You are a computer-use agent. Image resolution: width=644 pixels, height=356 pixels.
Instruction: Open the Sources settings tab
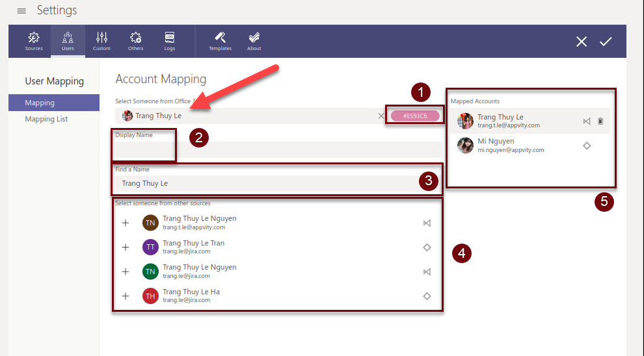tap(34, 41)
